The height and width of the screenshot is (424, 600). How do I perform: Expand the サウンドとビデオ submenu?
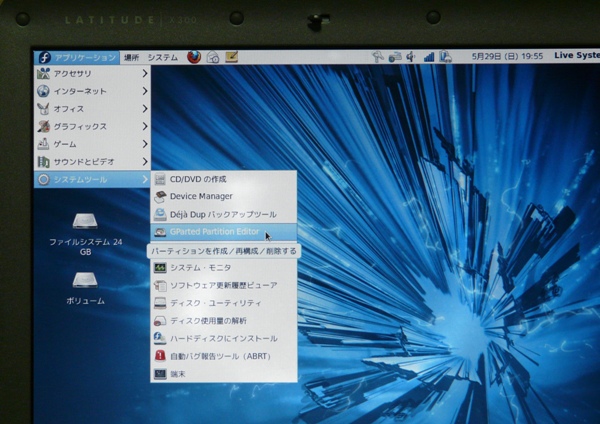click(x=90, y=161)
